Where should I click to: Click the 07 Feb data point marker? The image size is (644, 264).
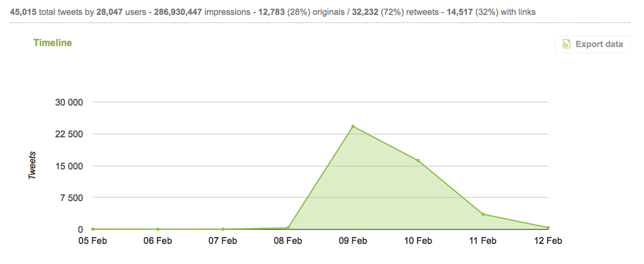pyautogui.click(x=222, y=229)
